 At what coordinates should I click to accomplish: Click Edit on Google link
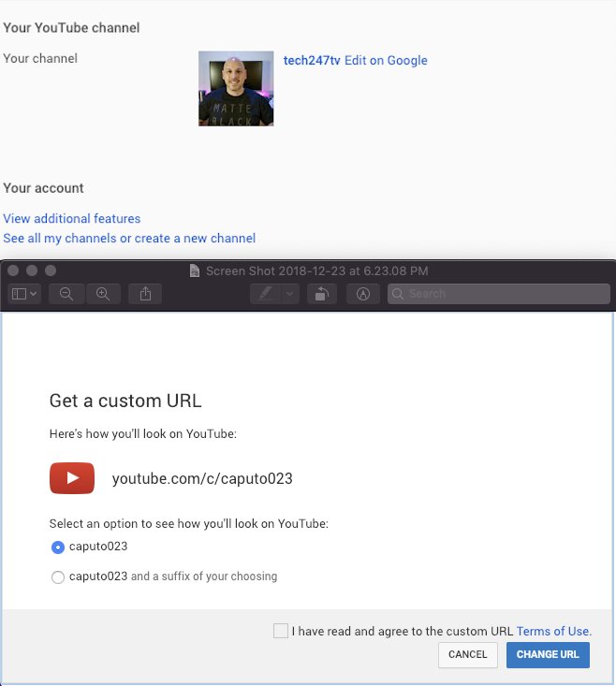[x=386, y=61]
